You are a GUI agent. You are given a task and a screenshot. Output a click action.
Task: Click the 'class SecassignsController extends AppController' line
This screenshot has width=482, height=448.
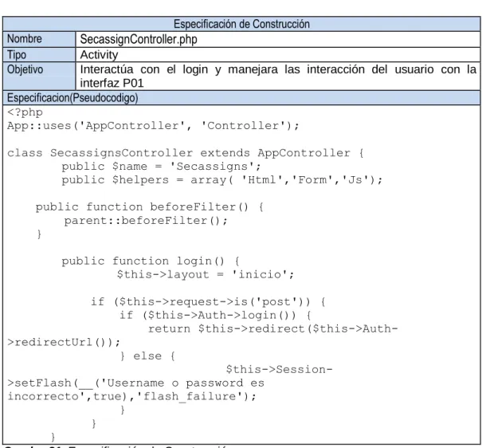[186, 153]
